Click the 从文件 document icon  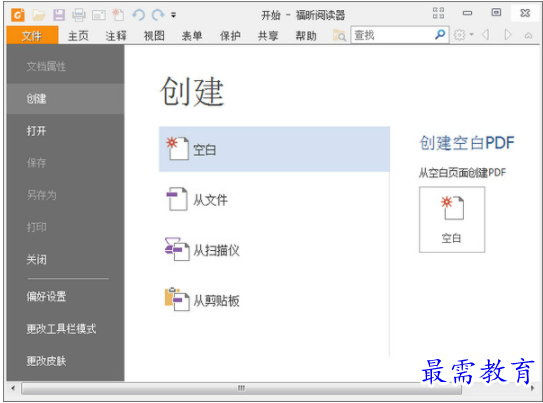(177, 199)
